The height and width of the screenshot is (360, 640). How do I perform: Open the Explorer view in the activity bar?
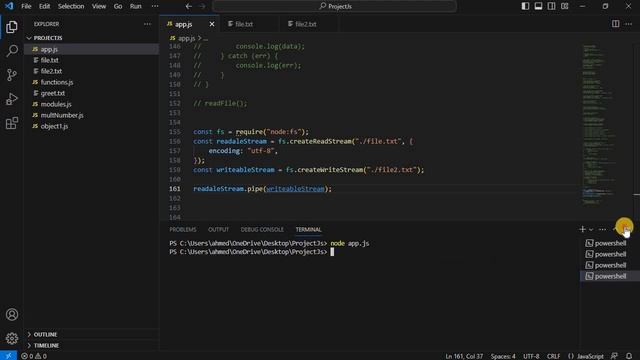point(12,27)
